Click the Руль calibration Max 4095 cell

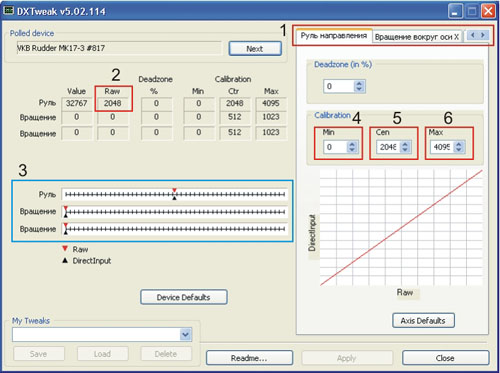click(271, 103)
